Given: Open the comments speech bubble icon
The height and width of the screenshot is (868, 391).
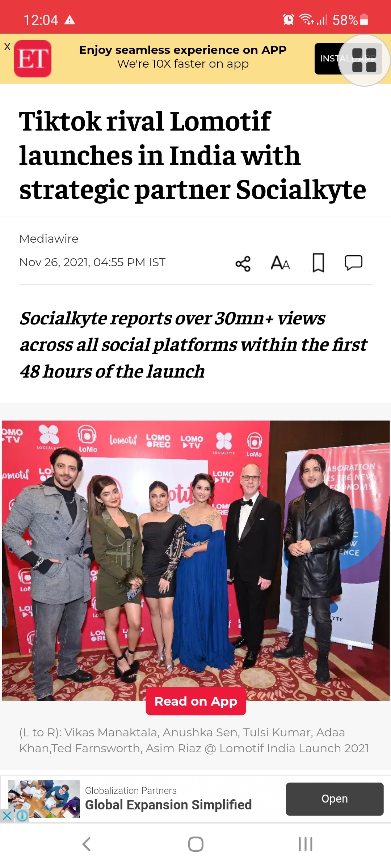Looking at the screenshot, I should click(x=353, y=263).
